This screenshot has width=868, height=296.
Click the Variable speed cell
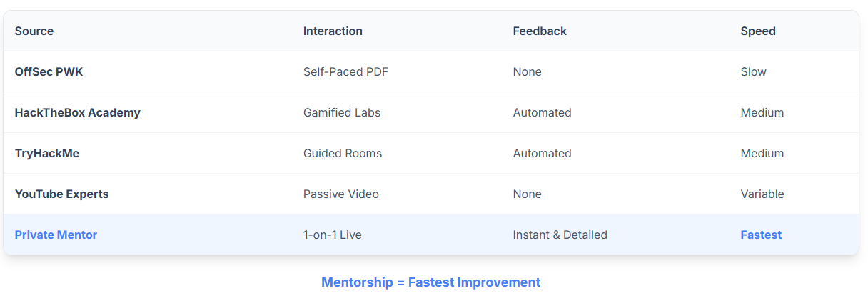762,194
